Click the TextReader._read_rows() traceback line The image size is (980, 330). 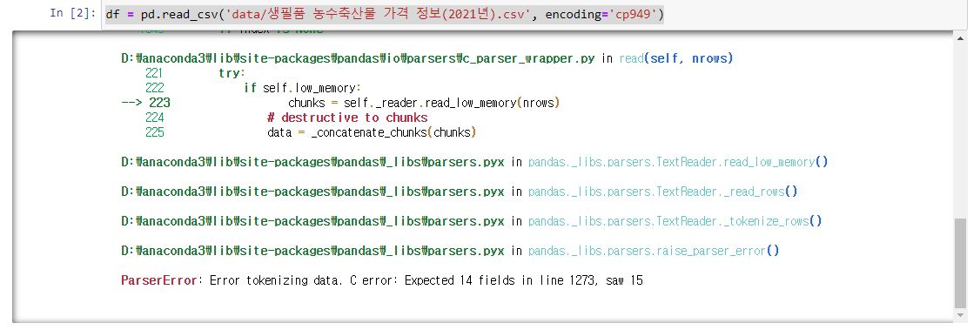[460, 192]
